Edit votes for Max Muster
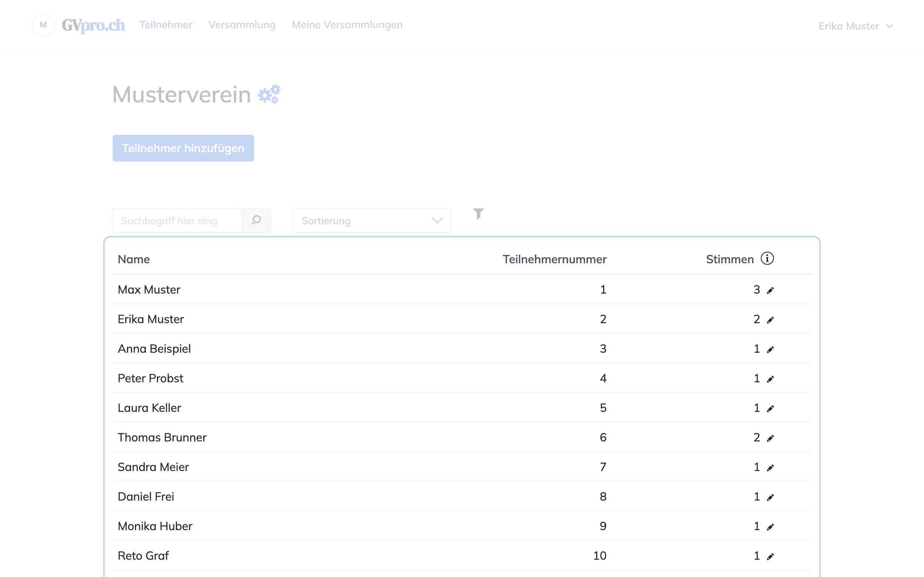 click(x=770, y=290)
